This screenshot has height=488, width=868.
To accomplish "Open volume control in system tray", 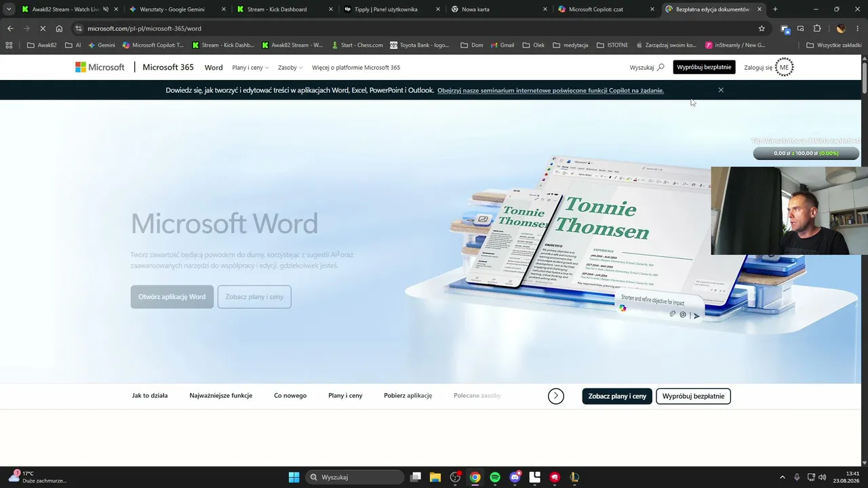I will click(x=823, y=477).
